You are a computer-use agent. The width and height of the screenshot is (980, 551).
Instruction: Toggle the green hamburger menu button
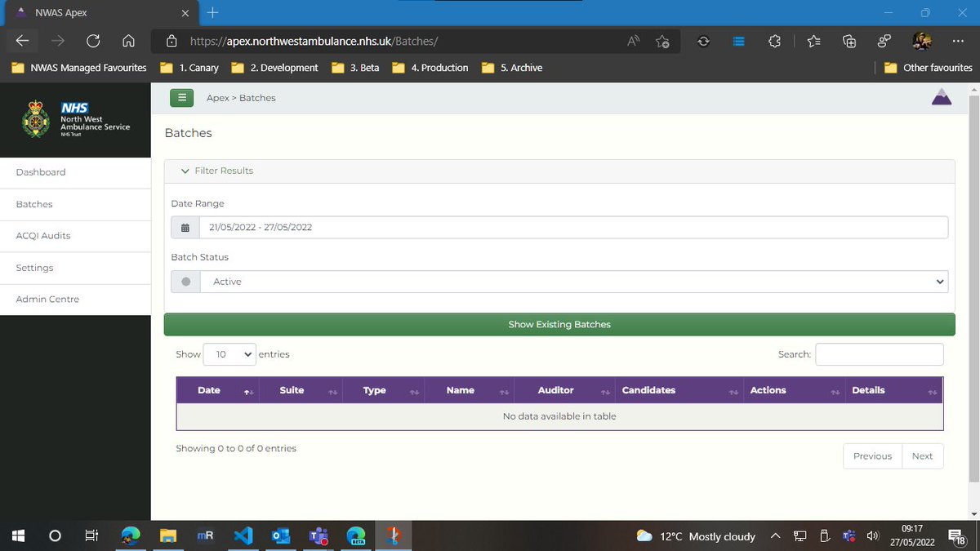pyautogui.click(x=181, y=97)
